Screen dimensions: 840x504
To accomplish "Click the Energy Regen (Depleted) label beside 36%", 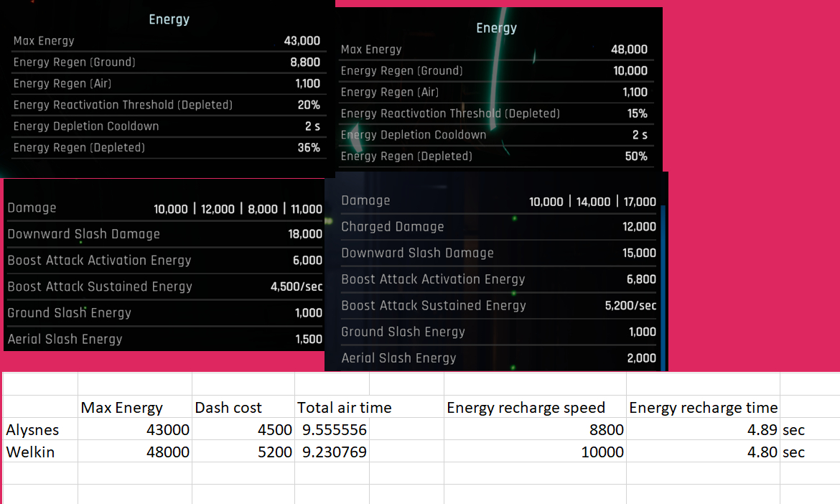I will [x=79, y=148].
